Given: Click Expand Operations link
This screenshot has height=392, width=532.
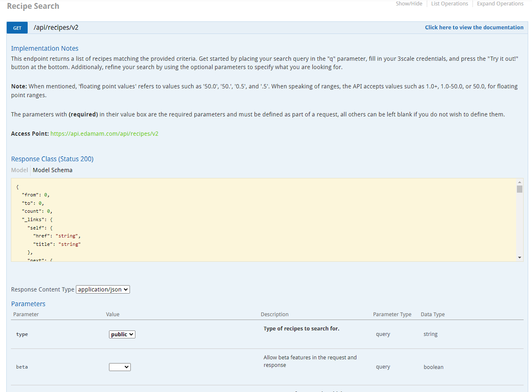Looking at the screenshot, I should (500, 4).
